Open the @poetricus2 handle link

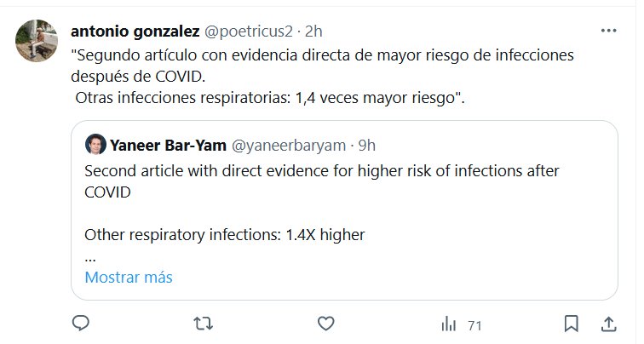[249, 32]
